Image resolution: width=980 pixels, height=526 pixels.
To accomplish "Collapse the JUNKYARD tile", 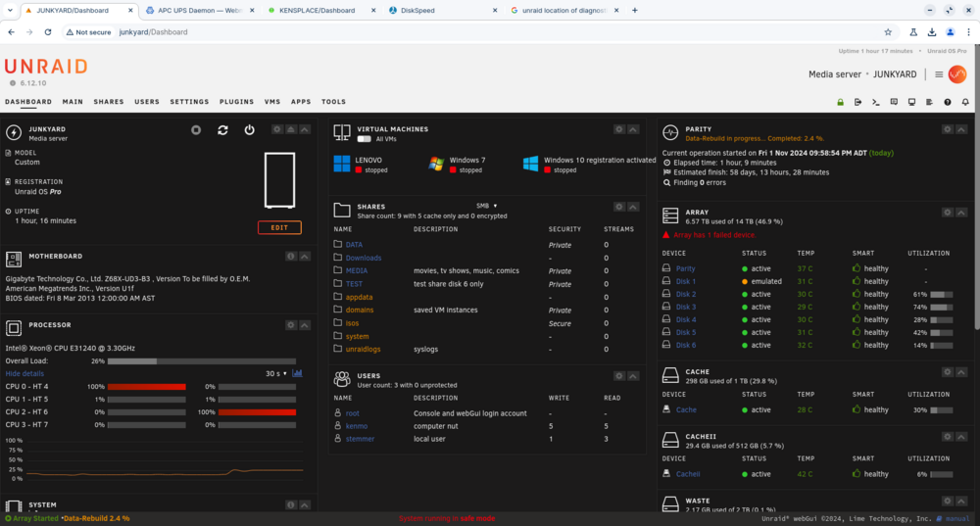I will (x=305, y=129).
